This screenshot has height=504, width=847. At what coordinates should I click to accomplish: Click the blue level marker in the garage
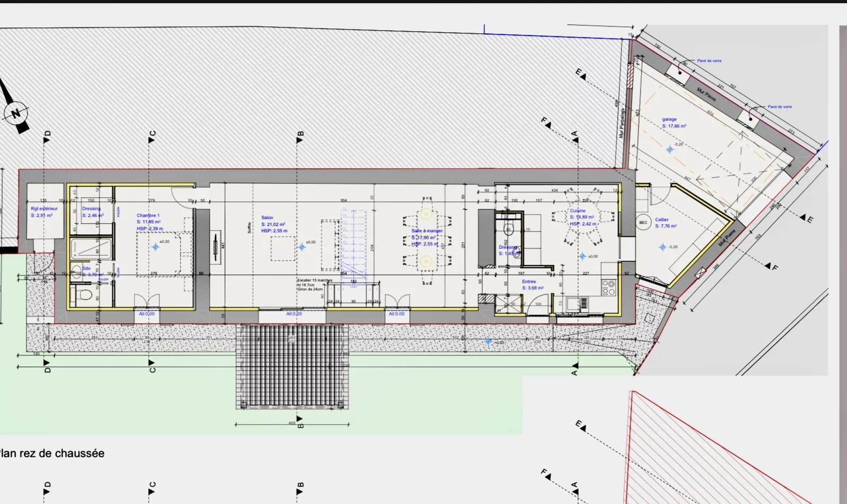pyautogui.click(x=670, y=150)
